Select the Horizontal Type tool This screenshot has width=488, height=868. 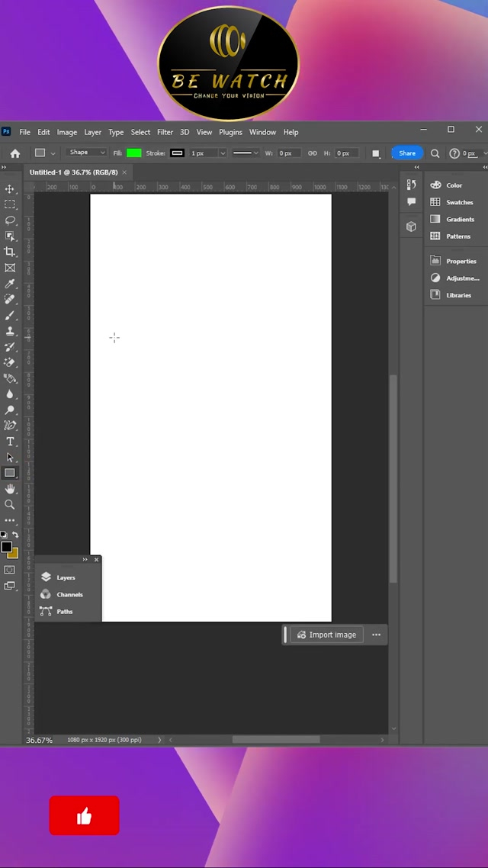tap(10, 442)
